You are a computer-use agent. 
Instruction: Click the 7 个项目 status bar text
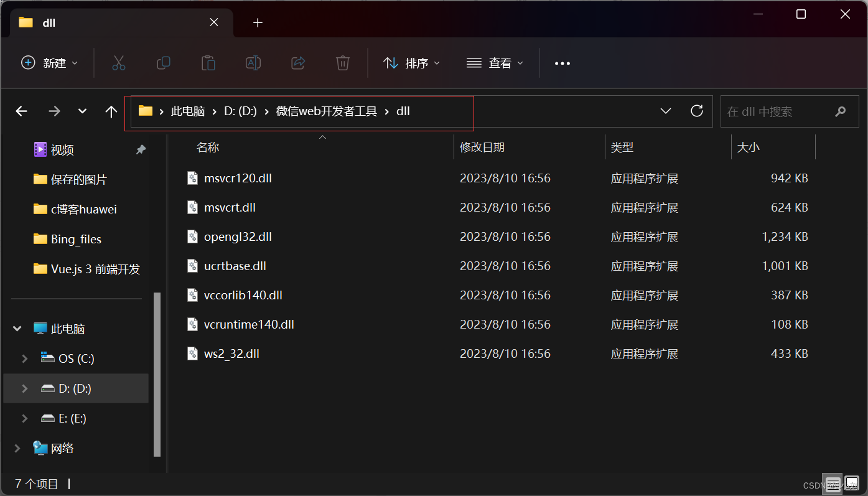coord(37,484)
